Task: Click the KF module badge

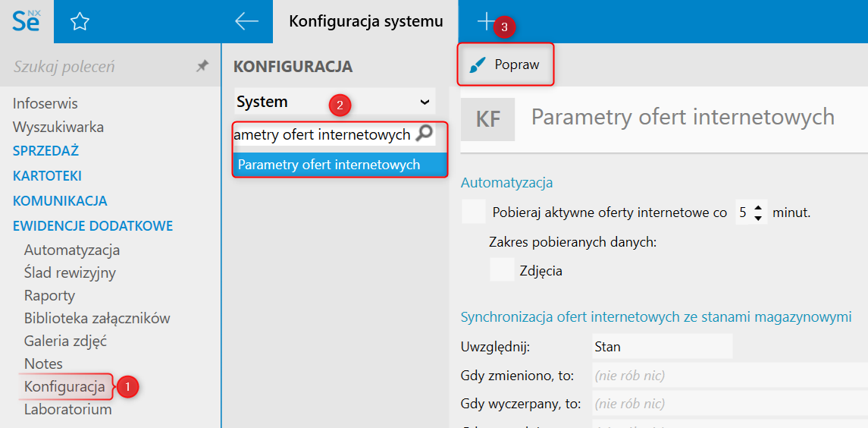Action: (487, 119)
